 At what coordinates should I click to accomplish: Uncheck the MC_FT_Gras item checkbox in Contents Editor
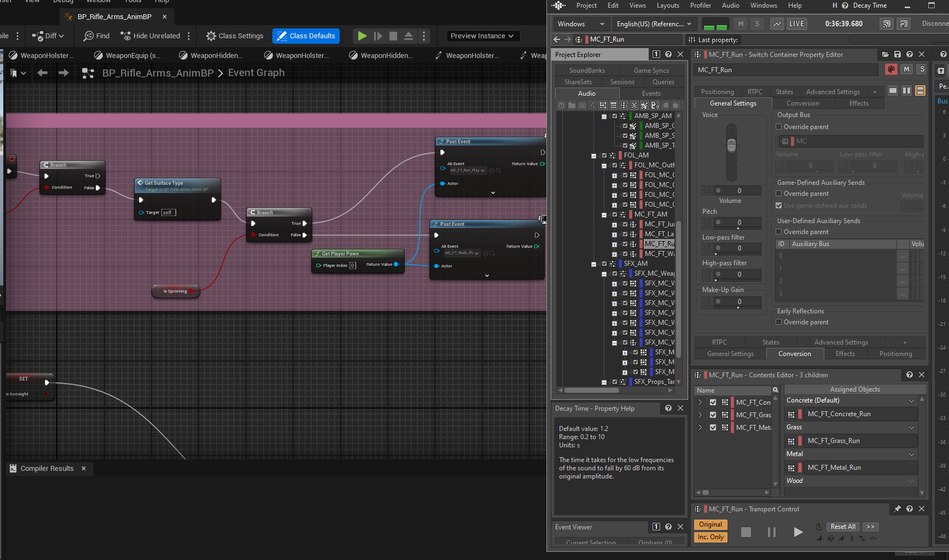pyautogui.click(x=713, y=415)
